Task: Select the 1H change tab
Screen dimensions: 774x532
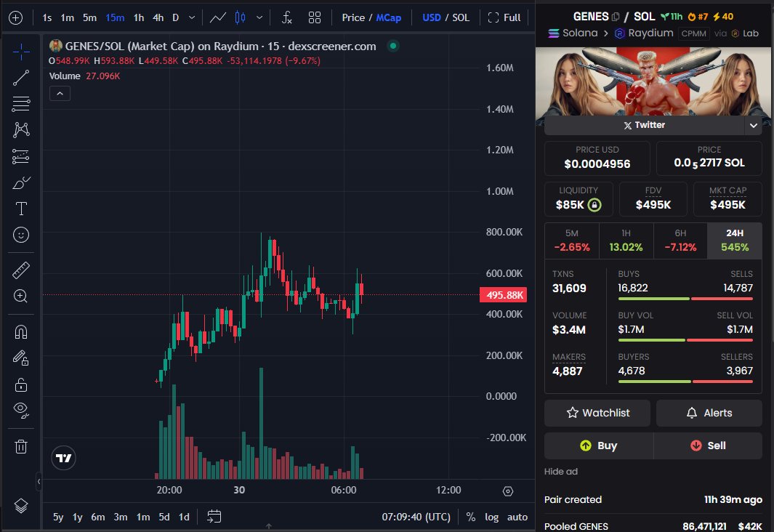Action: click(x=626, y=241)
